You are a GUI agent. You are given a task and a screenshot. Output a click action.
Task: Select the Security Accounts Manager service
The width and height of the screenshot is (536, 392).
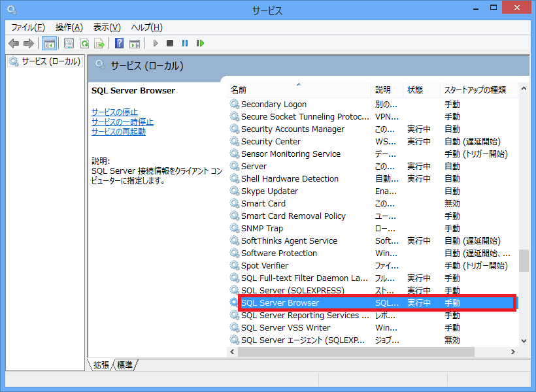(x=373, y=129)
